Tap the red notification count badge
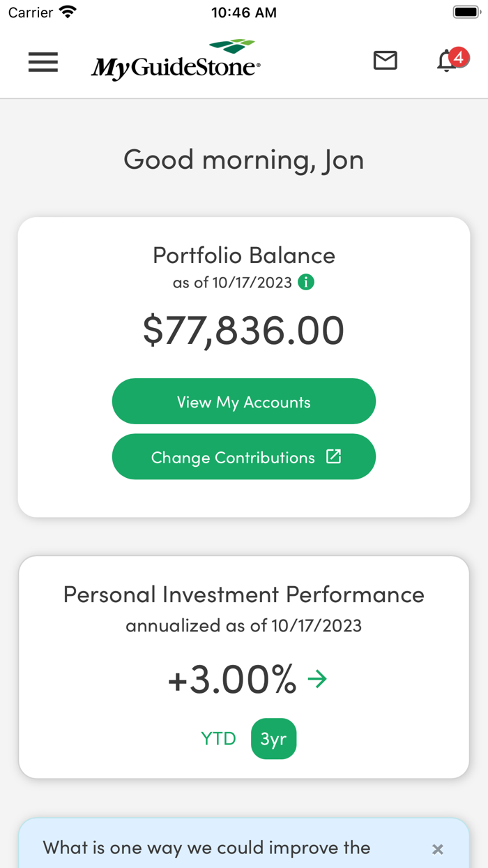This screenshot has height=868, width=488. point(459,57)
